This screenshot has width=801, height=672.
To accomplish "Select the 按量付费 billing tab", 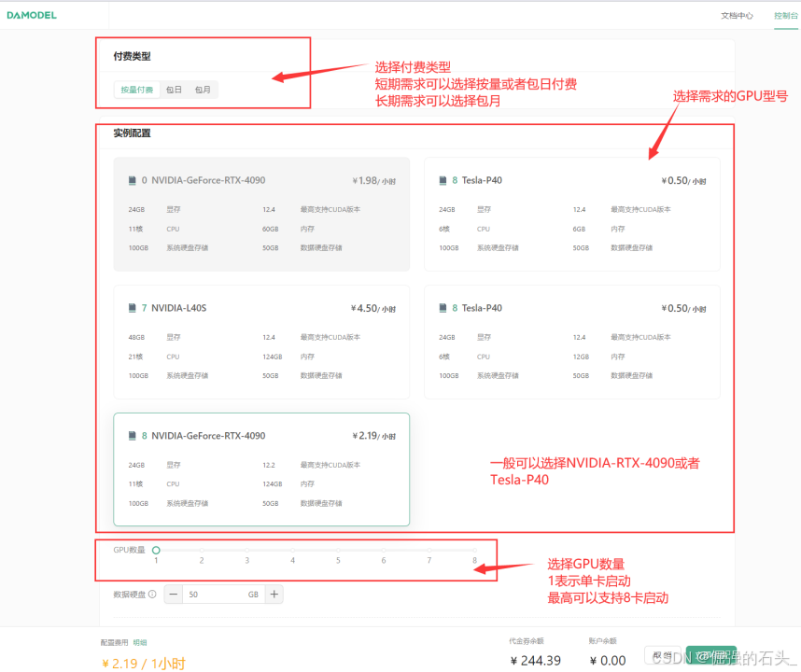I will pyautogui.click(x=137, y=90).
